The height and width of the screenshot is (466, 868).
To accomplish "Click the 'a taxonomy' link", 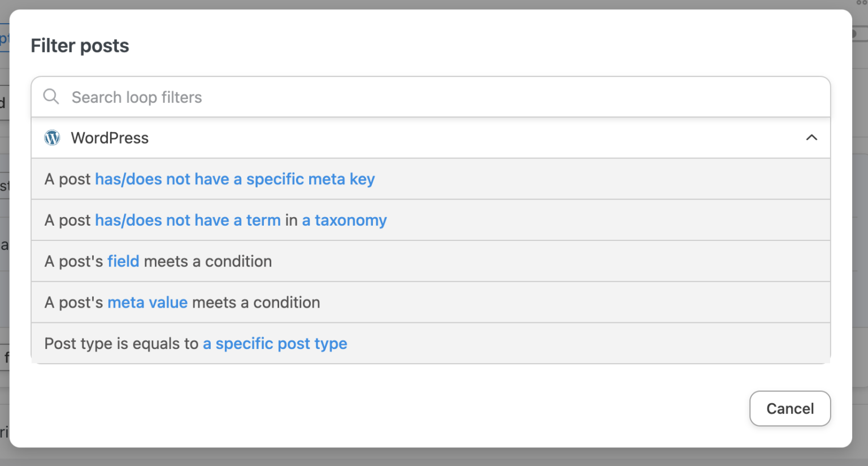I will pyautogui.click(x=344, y=220).
